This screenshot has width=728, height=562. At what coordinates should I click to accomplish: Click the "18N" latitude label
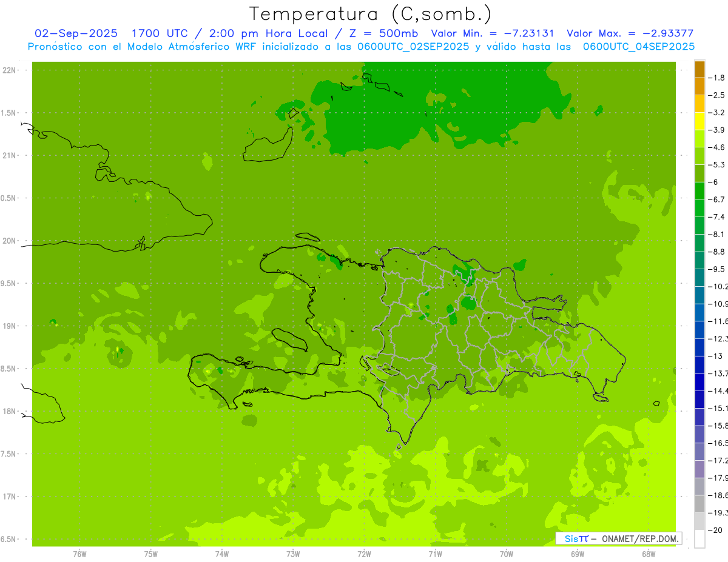[x=9, y=411]
